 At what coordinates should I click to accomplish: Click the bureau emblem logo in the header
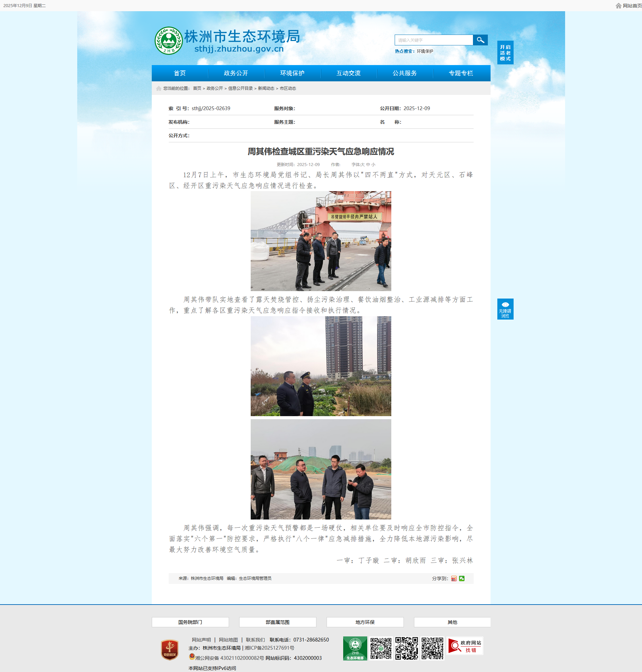[168, 41]
